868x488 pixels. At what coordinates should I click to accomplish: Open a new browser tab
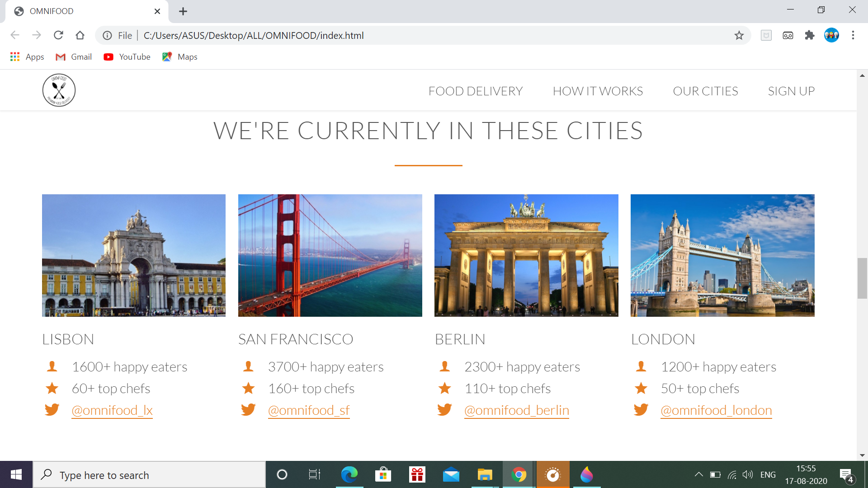click(x=183, y=11)
